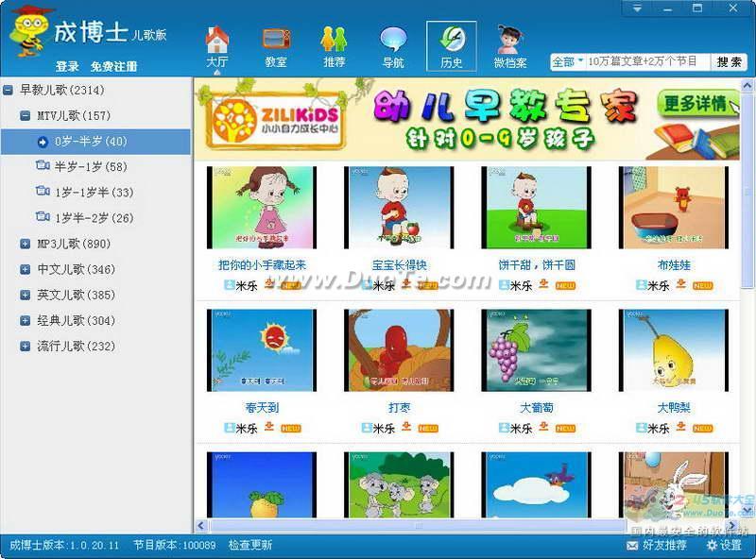Click the 更多详情 banner button

coord(696,104)
